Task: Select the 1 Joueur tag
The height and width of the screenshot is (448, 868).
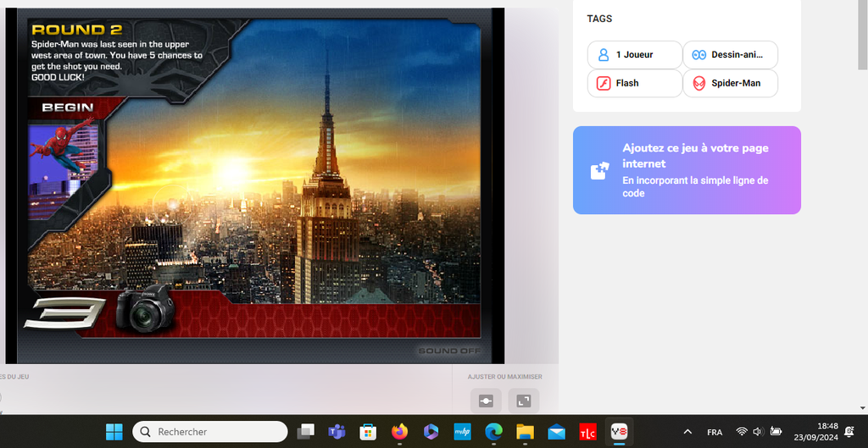Action: 634,55
